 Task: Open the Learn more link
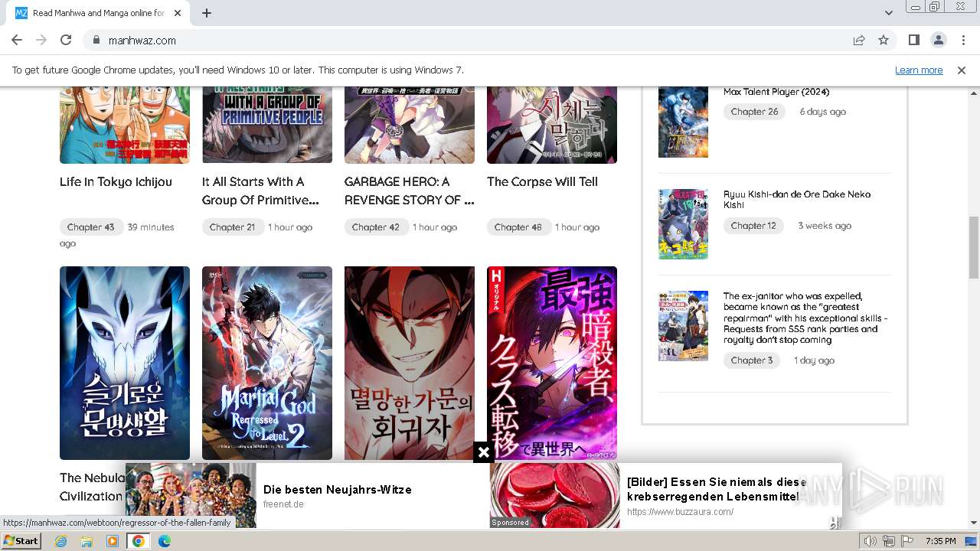(x=919, y=70)
